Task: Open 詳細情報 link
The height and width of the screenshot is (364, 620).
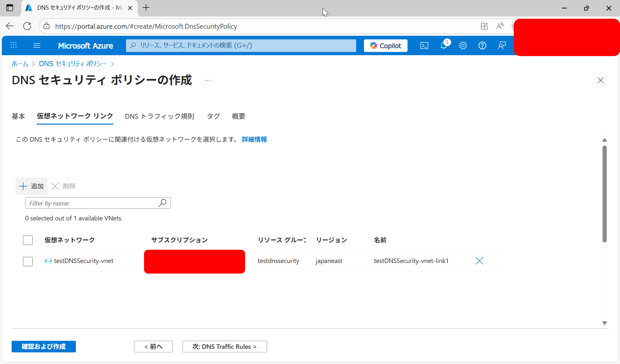Action: point(254,139)
